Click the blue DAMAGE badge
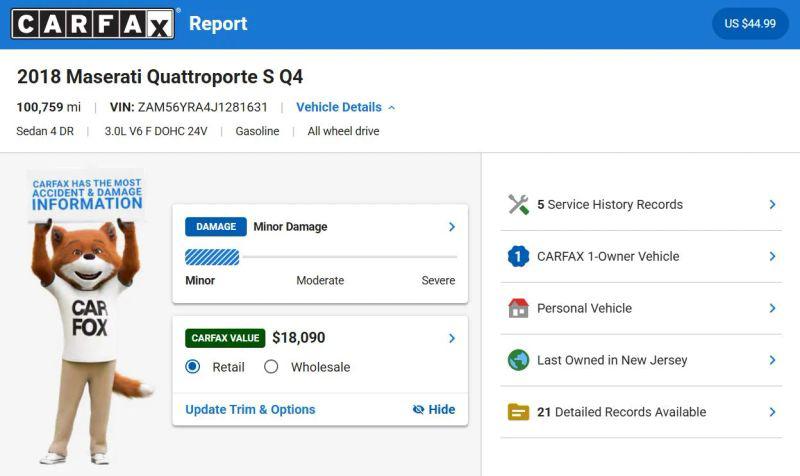This screenshot has width=800, height=476. tap(216, 227)
